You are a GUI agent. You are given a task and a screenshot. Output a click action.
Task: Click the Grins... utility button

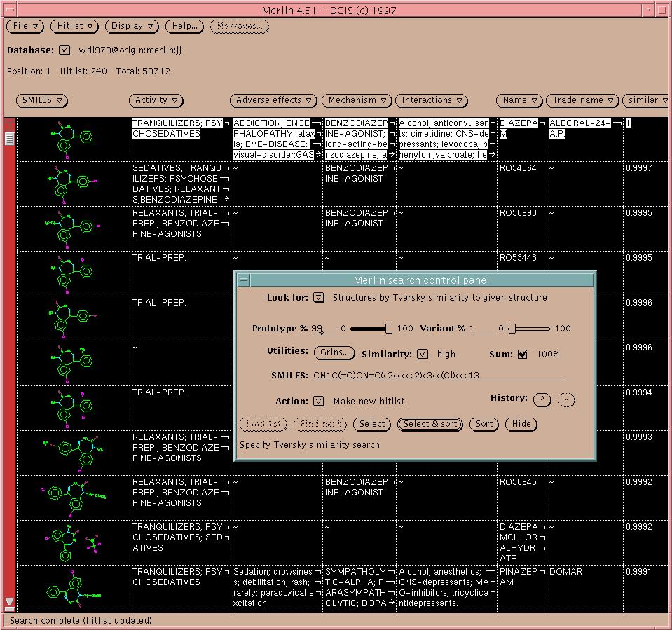pyautogui.click(x=334, y=353)
